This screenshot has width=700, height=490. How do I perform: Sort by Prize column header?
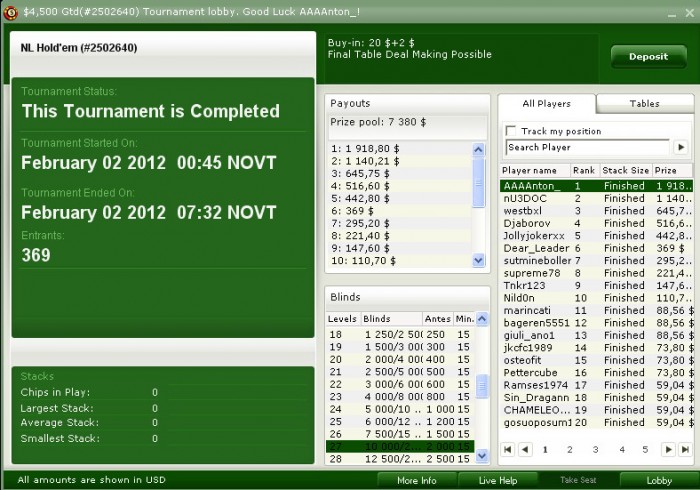(x=672, y=170)
